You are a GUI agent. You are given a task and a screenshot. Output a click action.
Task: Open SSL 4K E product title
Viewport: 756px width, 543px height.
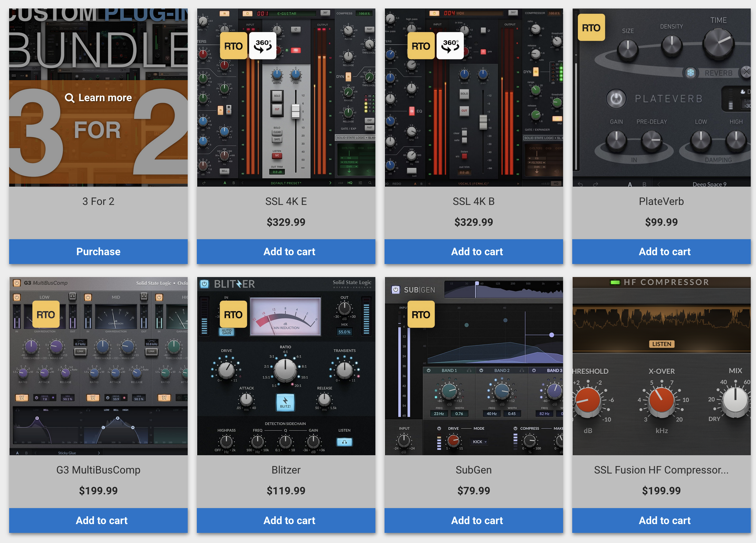tap(286, 202)
